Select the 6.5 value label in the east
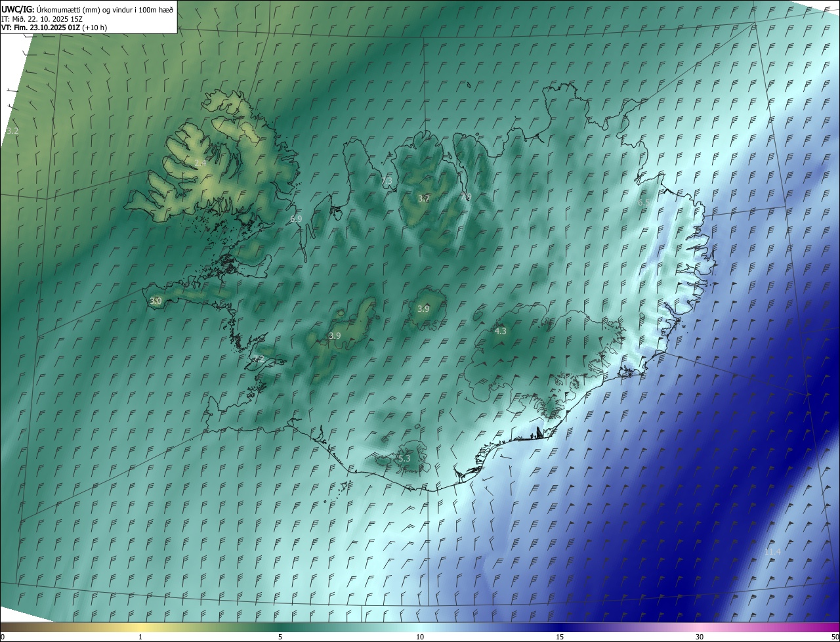This screenshot has height=642, width=840. [x=644, y=203]
